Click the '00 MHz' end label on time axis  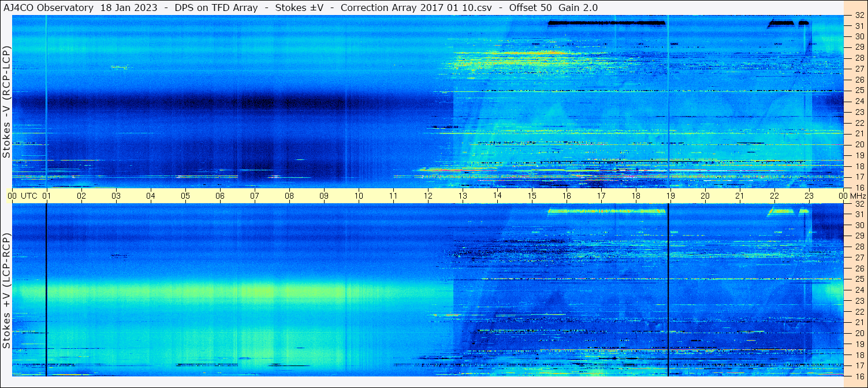pyautogui.click(x=852, y=196)
